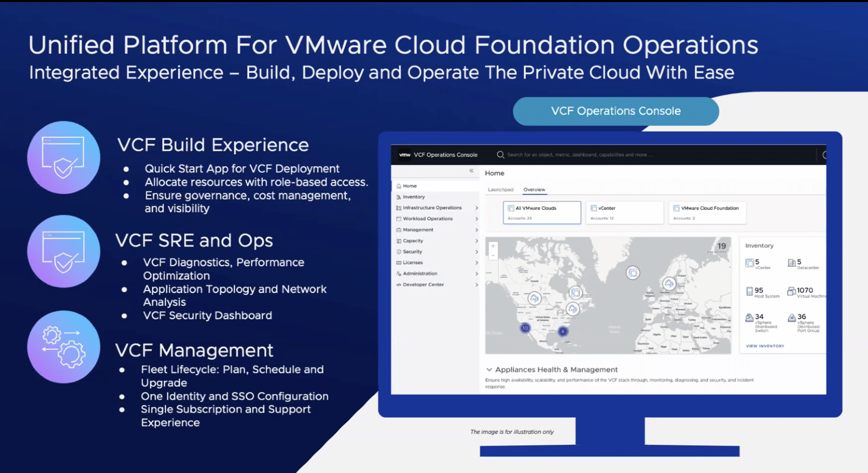The width and height of the screenshot is (868, 473).
Task: Click the cloud map marker over Scandinavia
Action: click(669, 283)
